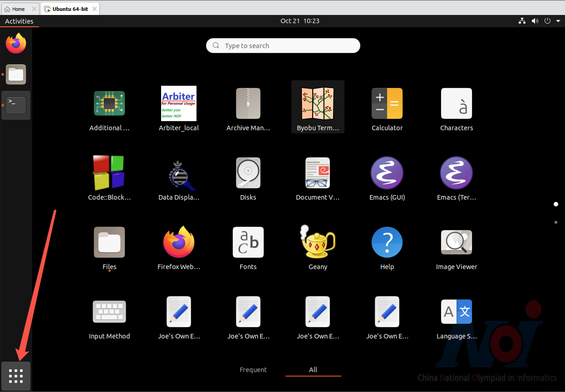Switch to the Frequent tab
565x392 pixels.
(253, 370)
